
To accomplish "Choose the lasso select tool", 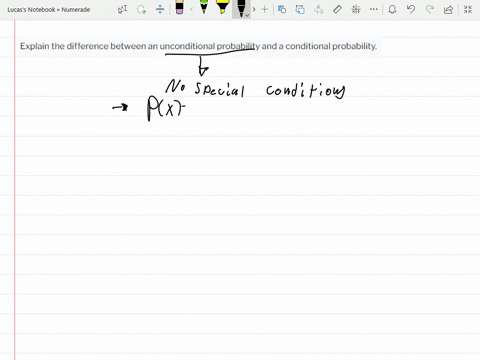I will [x=142, y=9].
